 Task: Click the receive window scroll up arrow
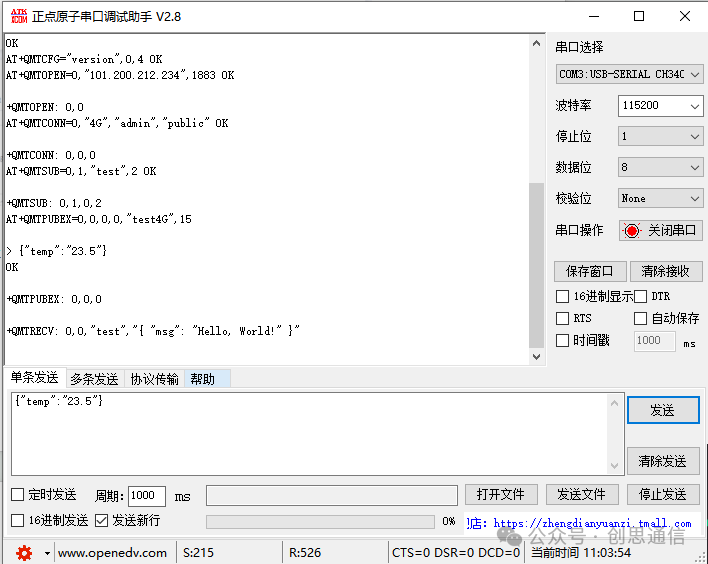point(536,43)
